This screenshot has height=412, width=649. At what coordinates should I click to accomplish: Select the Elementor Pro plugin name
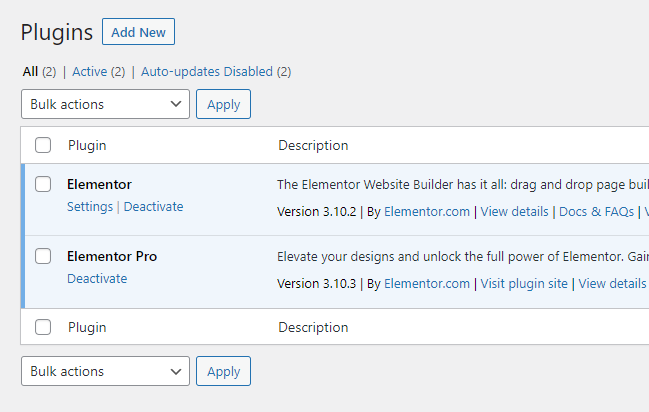click(x=112, y=256)
